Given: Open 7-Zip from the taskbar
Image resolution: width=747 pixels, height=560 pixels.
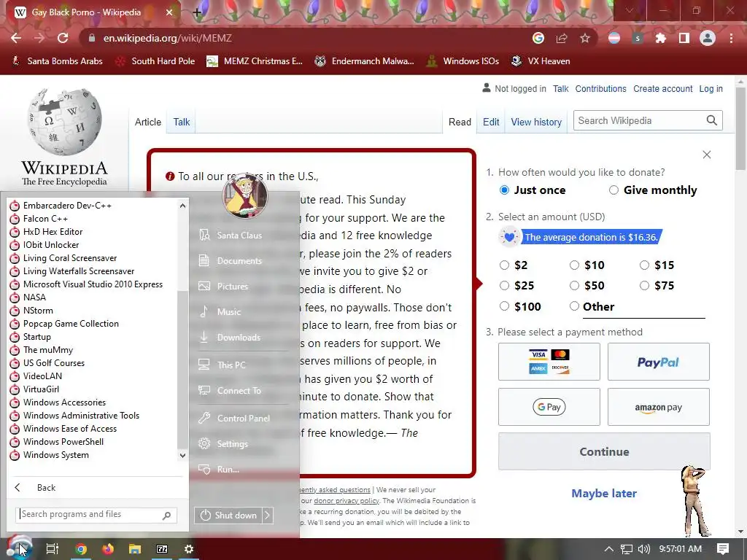Looking at the screenshot, I should [162, 549].
